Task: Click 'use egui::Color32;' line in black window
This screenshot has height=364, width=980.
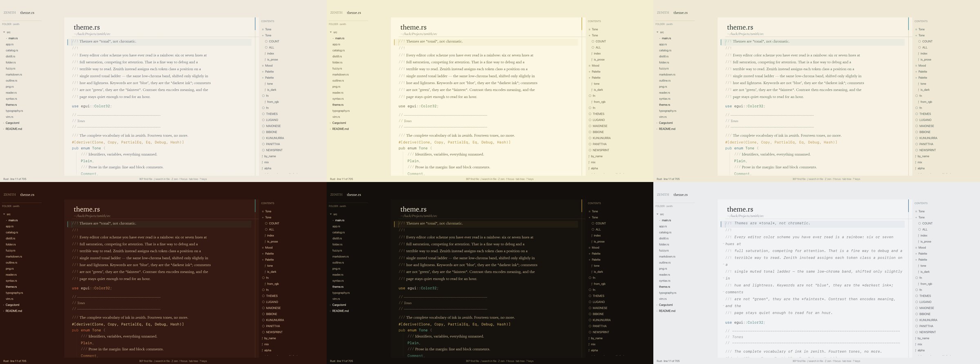Action: tap(419, 288)
